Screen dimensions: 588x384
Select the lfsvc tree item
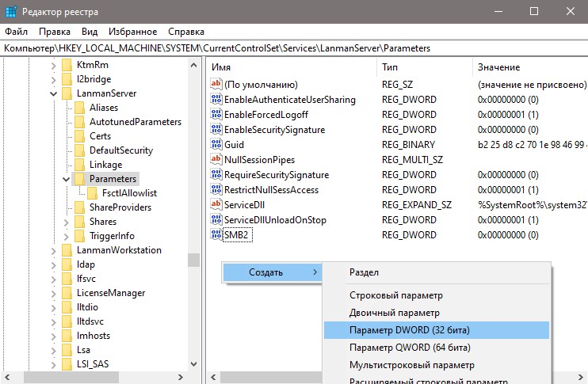[86, 279]
